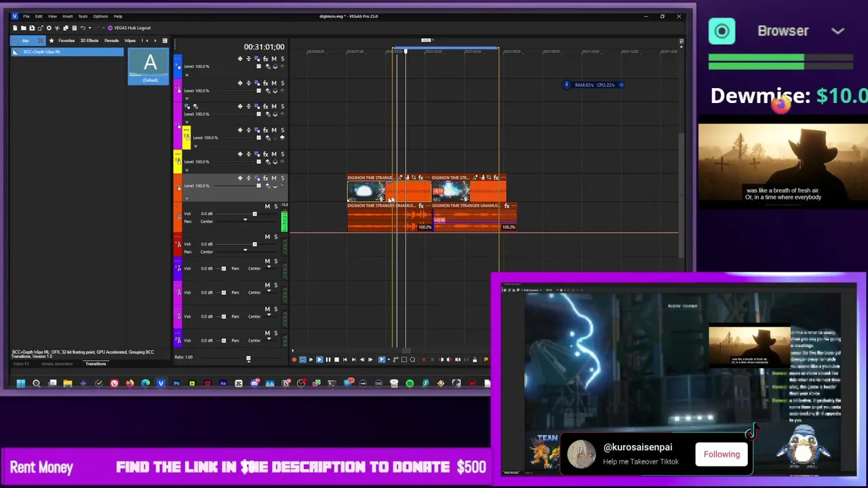Switch to the Wipes tab
Image resolution: width=868 pixels, height=488 pixels.
click(x=130, y=41)
